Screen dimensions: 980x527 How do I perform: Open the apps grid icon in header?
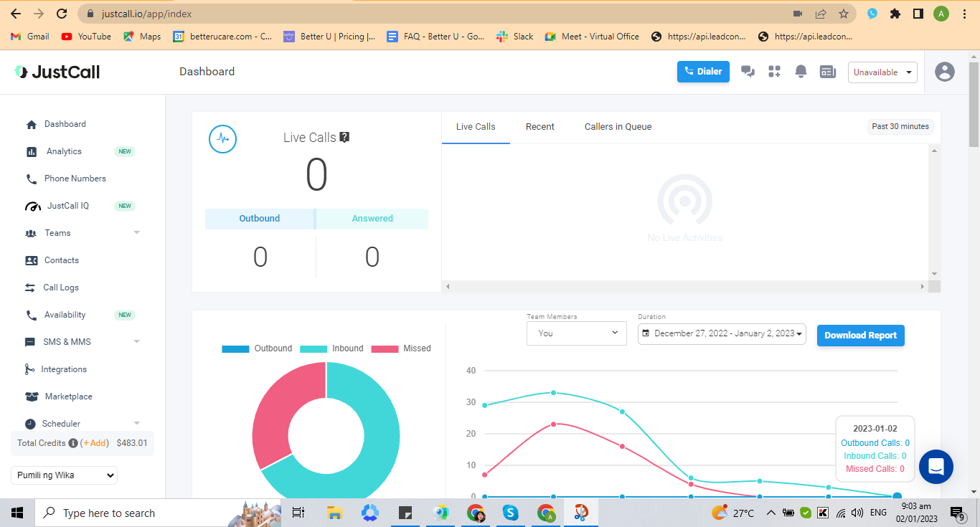774,72
